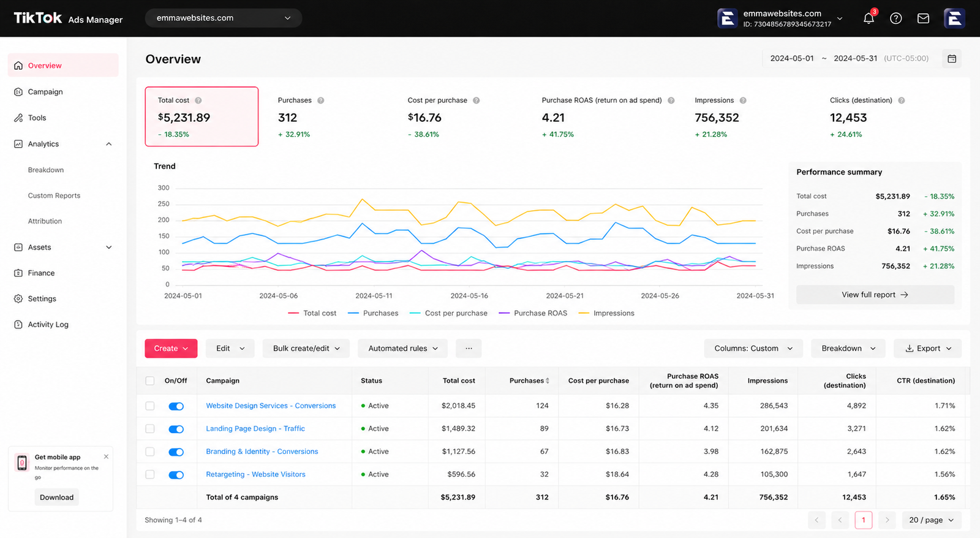Toggle Total cost legend swatch in chart
The width and height of the screenshot is (980, 538).
(x=293, y=313)
